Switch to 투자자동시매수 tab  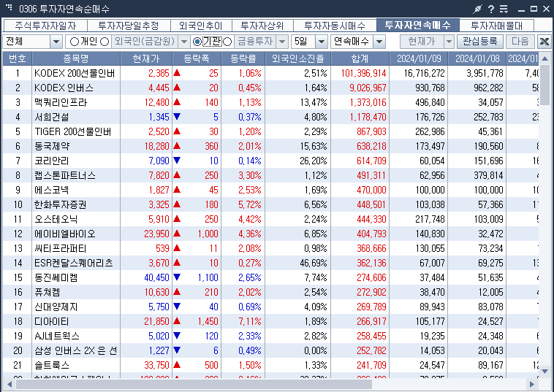335,26
